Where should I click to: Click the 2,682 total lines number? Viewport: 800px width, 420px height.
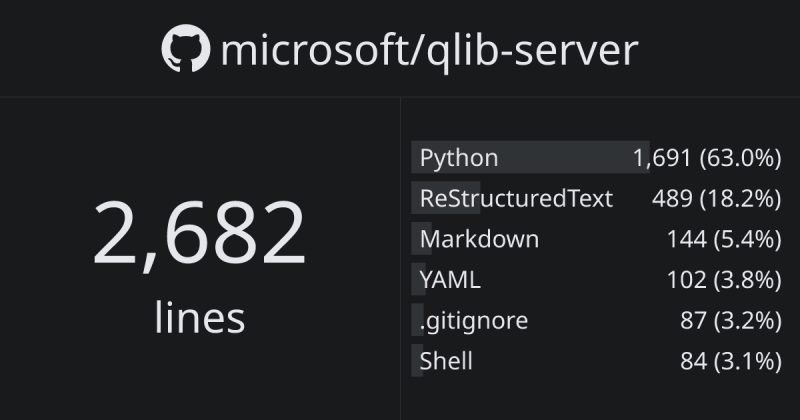(x=199, y=234)
